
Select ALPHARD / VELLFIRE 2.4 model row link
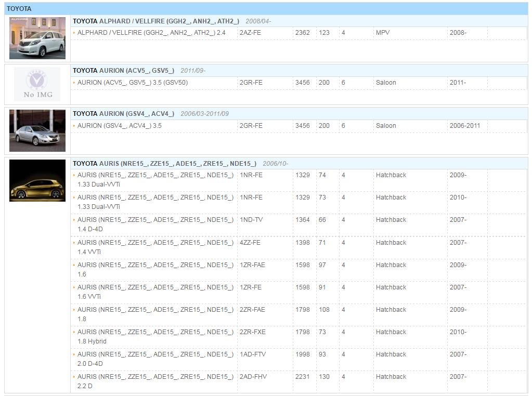[151, 33]
